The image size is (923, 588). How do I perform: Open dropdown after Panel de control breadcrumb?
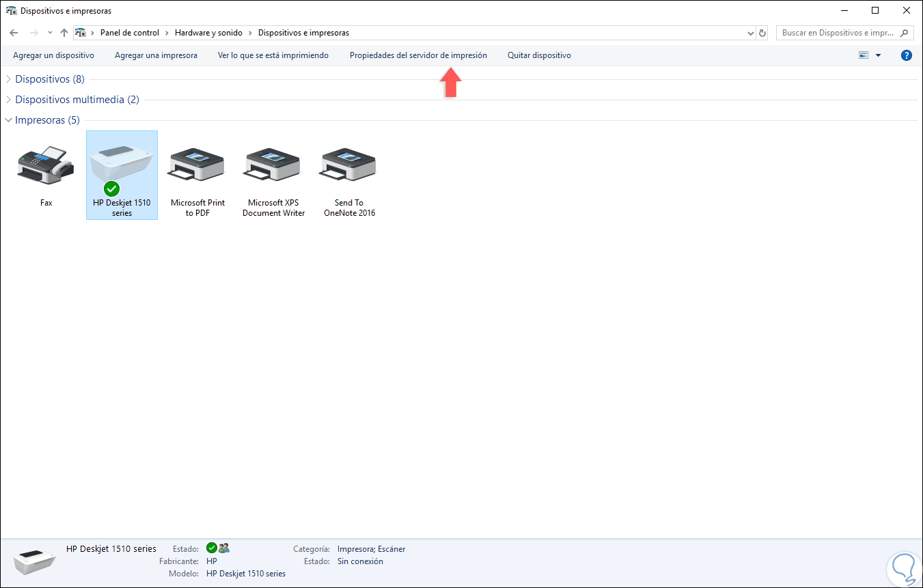pos(167,33)
